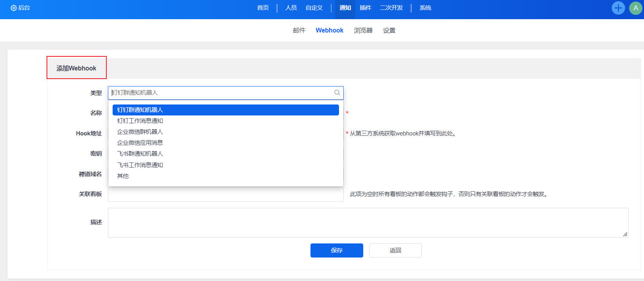Click the search magnifier in 类型 field

pos(337,93)
